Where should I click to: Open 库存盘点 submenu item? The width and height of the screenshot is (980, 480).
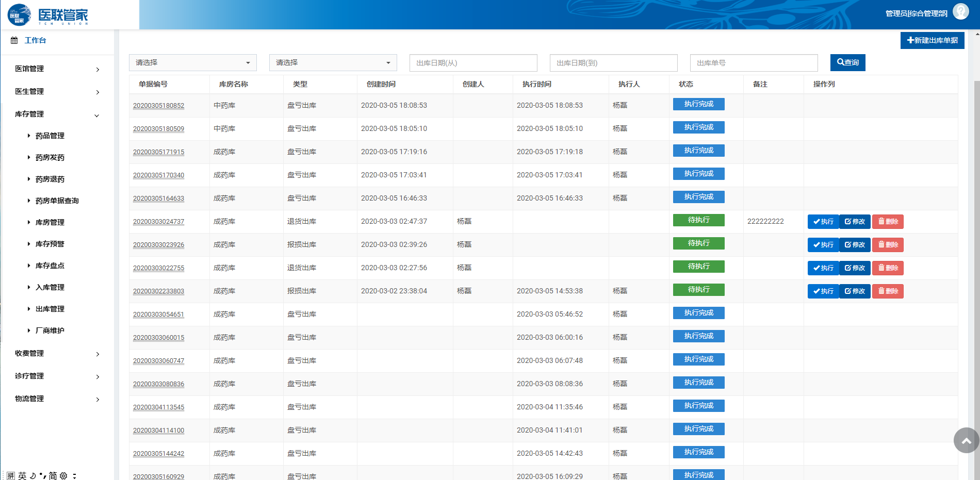point(50,266)
